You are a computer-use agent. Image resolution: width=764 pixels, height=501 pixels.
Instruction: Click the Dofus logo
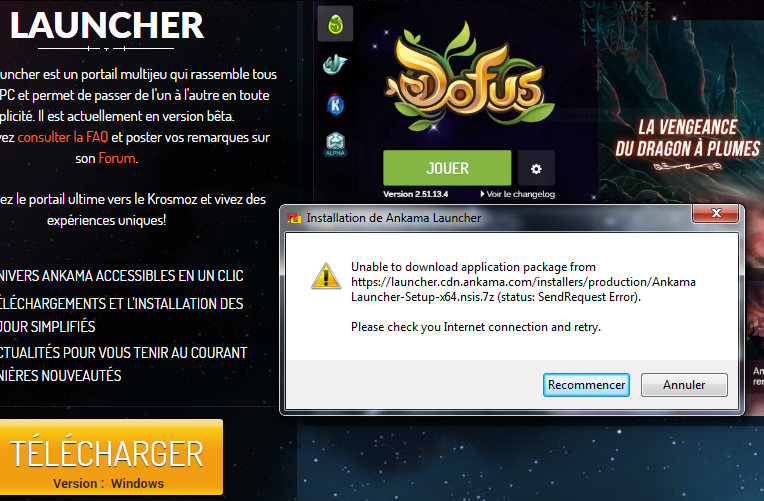tap(470, 80)
